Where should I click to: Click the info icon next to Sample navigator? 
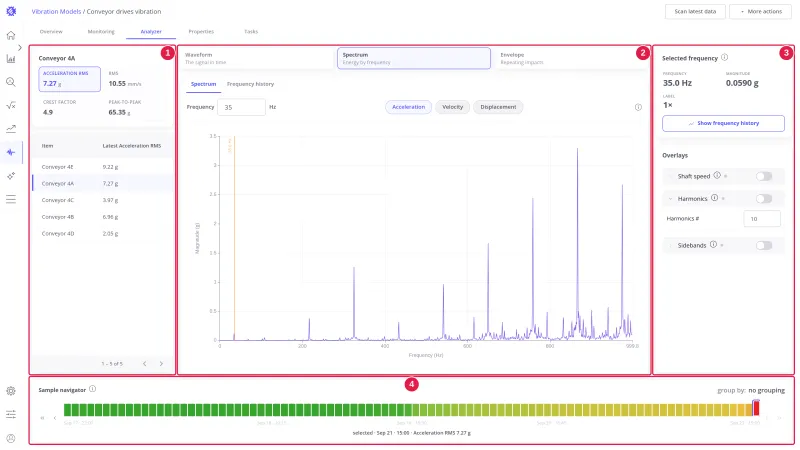click(x=92, y=389)
